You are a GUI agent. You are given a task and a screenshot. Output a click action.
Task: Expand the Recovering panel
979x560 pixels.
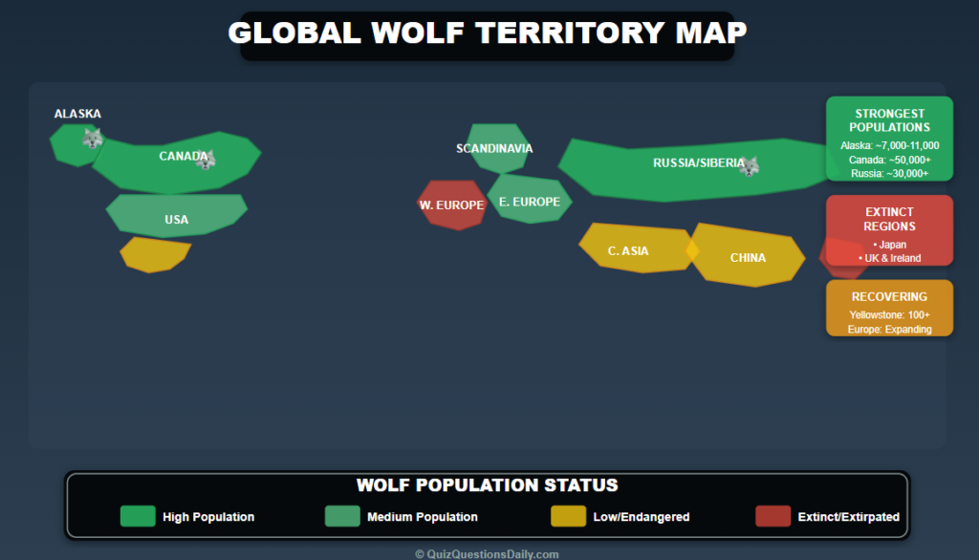point(888,308)
